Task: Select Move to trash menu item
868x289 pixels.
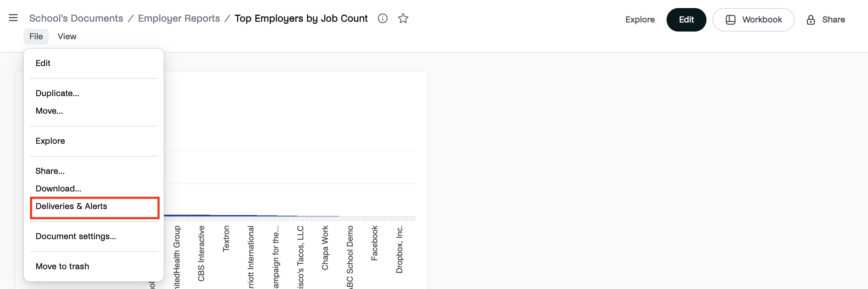Action: point(94,266)
